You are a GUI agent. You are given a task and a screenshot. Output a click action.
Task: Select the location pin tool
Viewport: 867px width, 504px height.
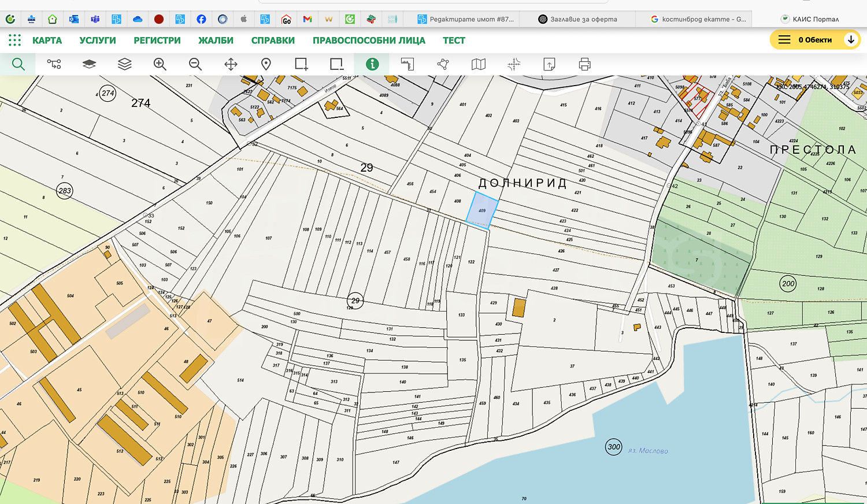266,64
